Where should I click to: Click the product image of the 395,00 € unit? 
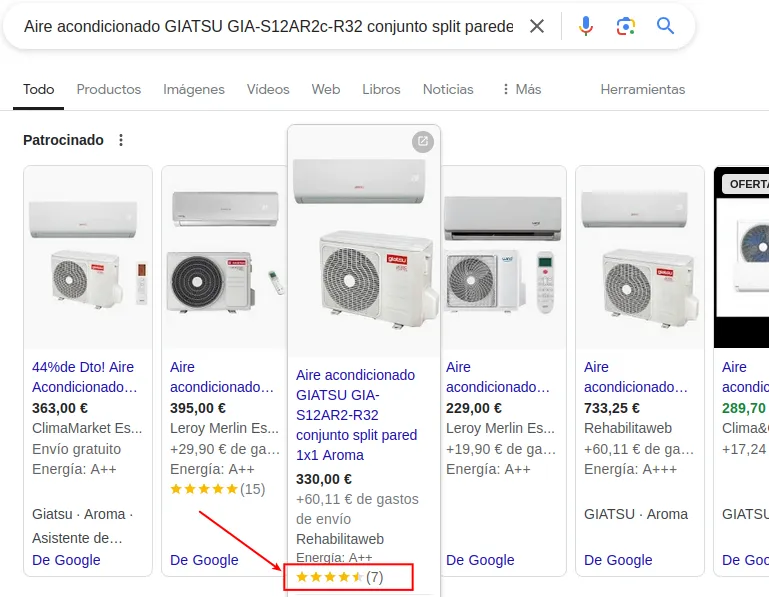click(x=224, y=257)
